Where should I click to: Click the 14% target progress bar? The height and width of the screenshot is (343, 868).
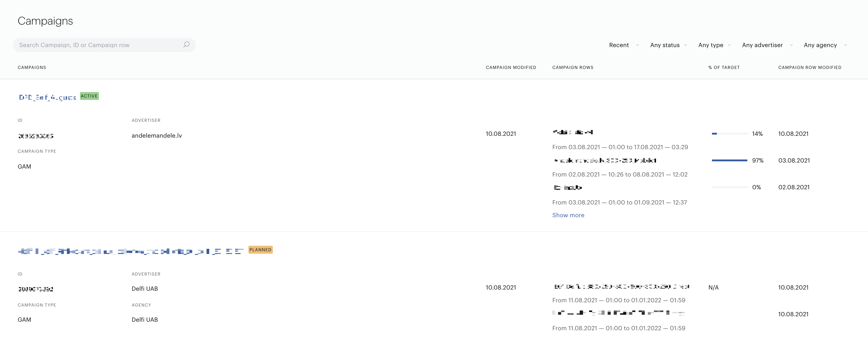pyautogui.click(x=730, y=134)
